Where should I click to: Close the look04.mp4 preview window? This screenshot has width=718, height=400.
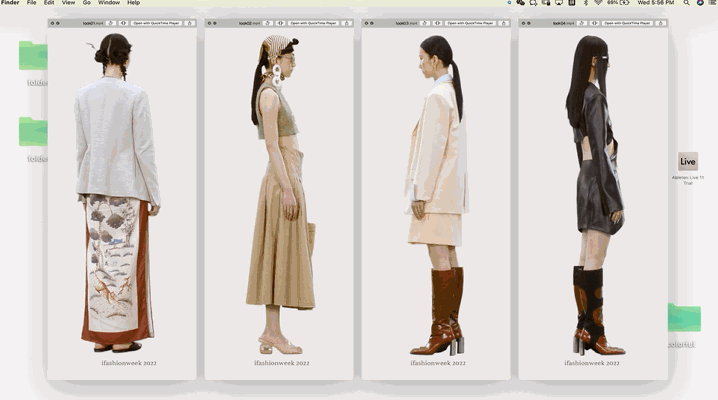point(523,23)
